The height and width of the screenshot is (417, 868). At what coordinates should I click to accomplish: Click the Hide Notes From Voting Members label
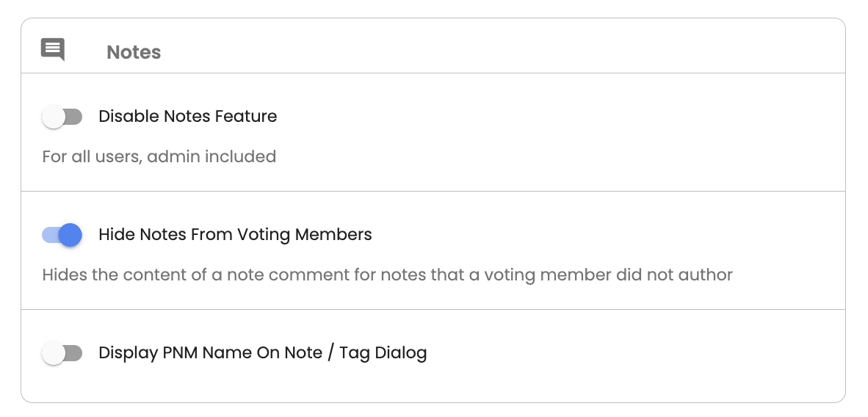click(x=235, y=235)
